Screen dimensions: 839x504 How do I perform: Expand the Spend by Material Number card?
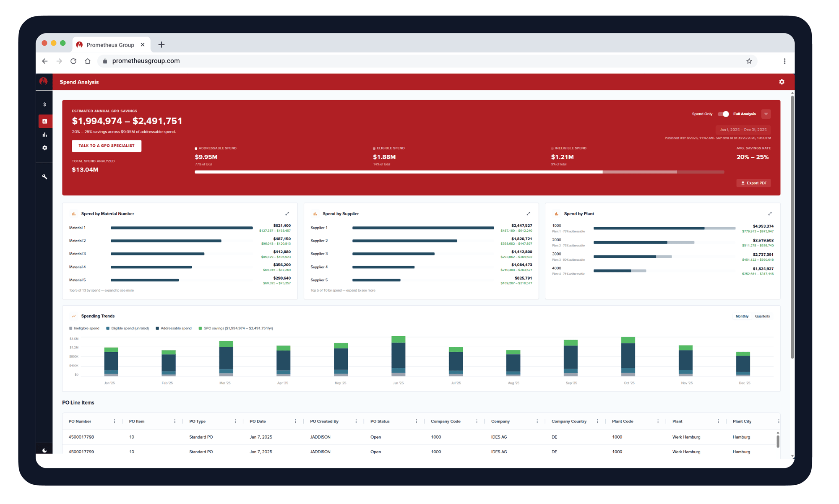[287, 214]
